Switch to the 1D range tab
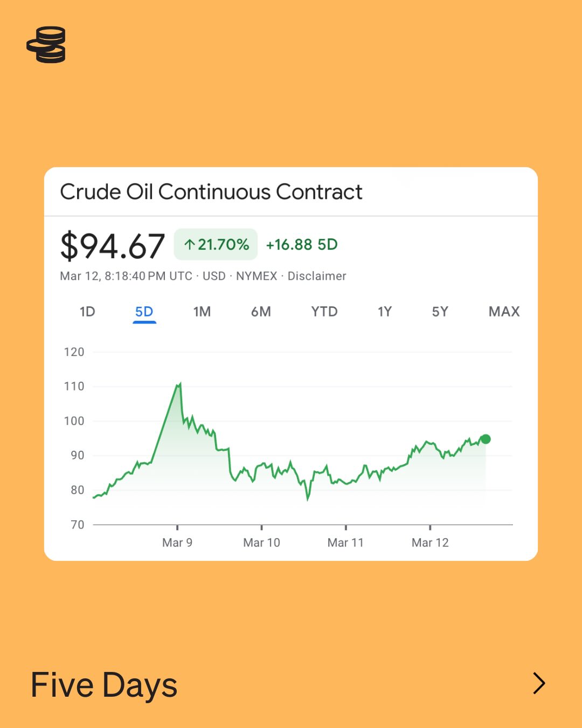Image resolution: width=582 pixels, height=728 pixels. tap(87, 312)
